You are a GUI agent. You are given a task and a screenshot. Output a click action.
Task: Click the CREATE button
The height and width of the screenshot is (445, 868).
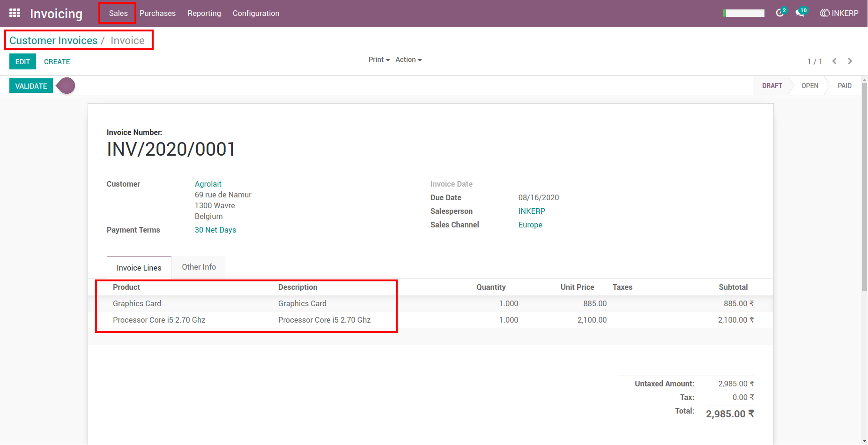point(57,61)
